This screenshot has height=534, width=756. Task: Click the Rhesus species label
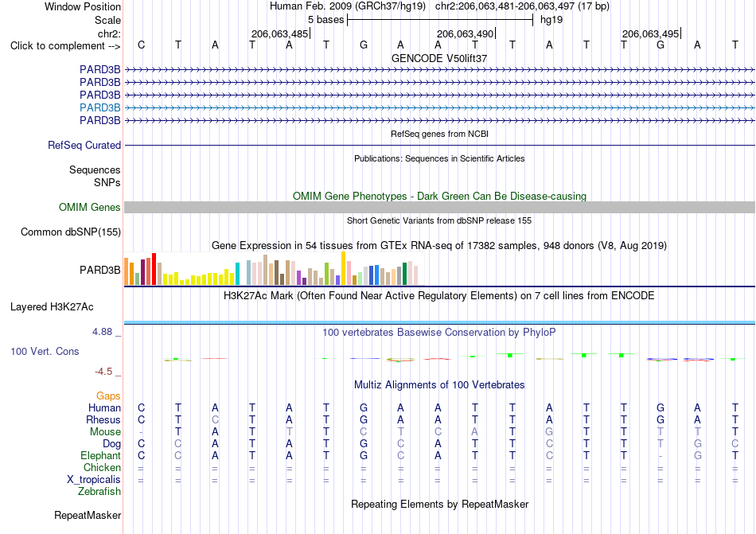coord(103,419)
